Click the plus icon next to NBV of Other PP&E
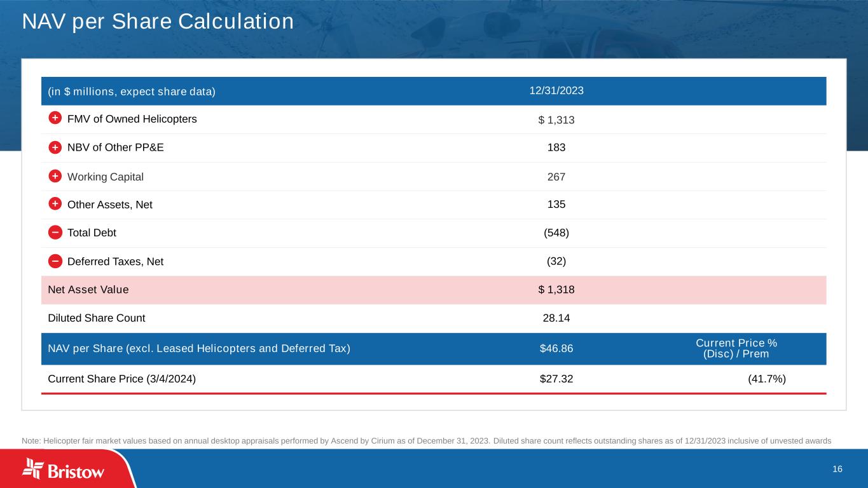This screenshot has height=488, width=868. point(55,147)
